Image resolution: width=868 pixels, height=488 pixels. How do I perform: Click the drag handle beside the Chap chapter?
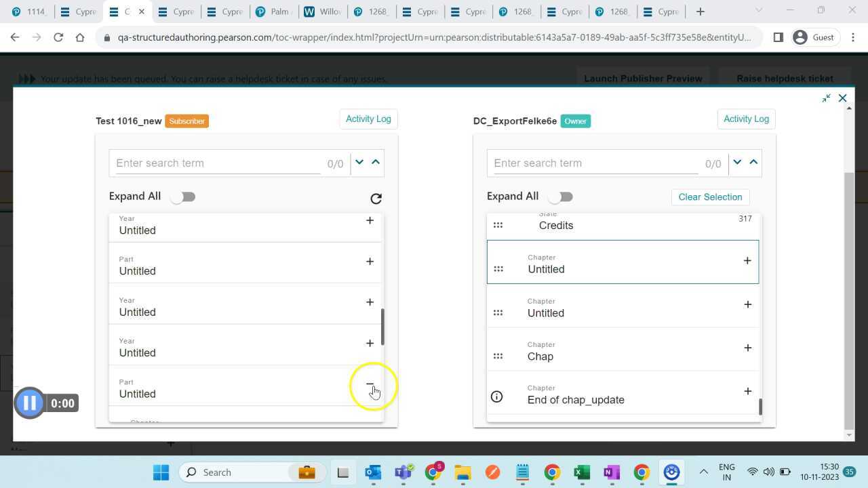[x=498, y=356]
